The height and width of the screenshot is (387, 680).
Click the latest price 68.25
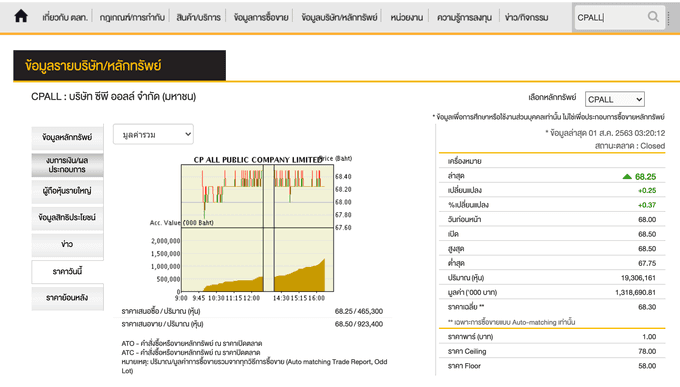(x=645, y=177)
